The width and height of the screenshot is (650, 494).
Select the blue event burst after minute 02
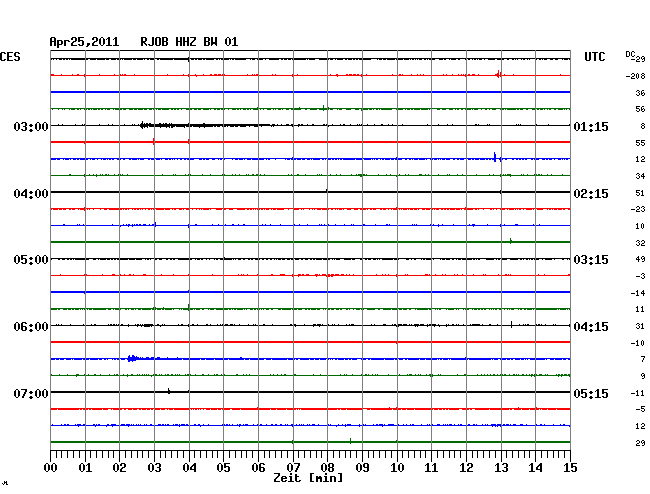pos(133,358)
